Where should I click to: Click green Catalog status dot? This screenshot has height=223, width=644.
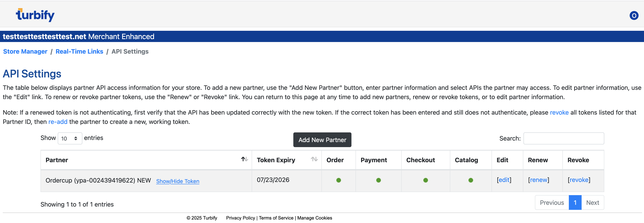(470, 180)
